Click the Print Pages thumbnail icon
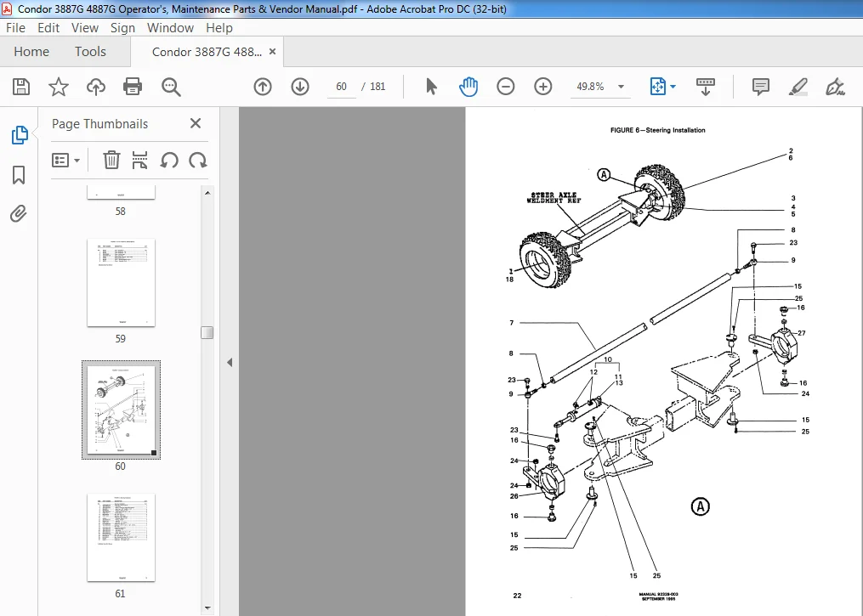Viewport: 863px width, 616px height. (139, 160)
